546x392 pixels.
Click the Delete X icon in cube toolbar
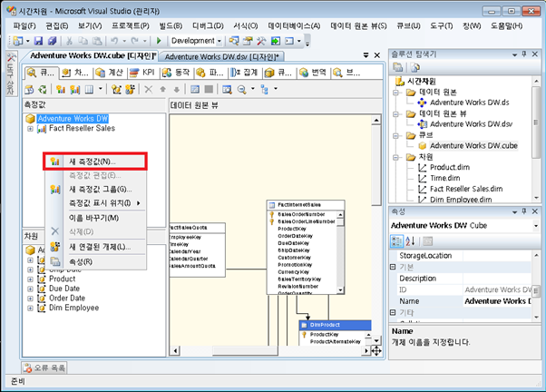[149, 90]
